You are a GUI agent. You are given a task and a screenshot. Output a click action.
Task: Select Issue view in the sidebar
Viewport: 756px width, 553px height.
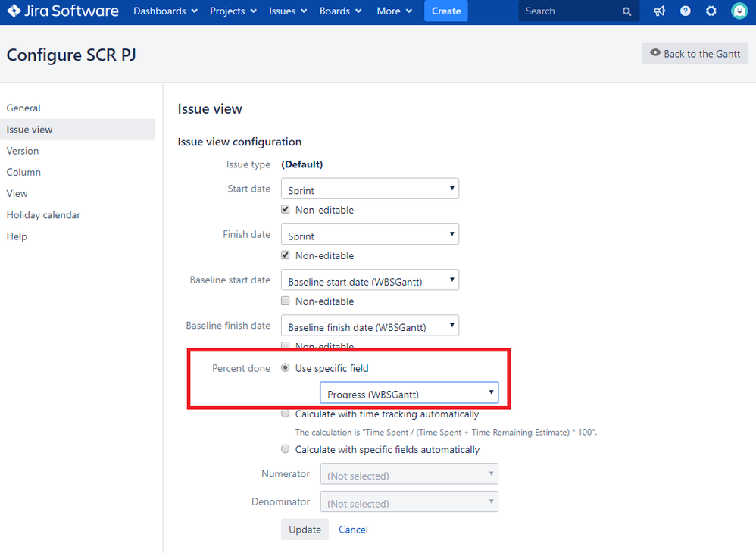click(x=77, y=130)
